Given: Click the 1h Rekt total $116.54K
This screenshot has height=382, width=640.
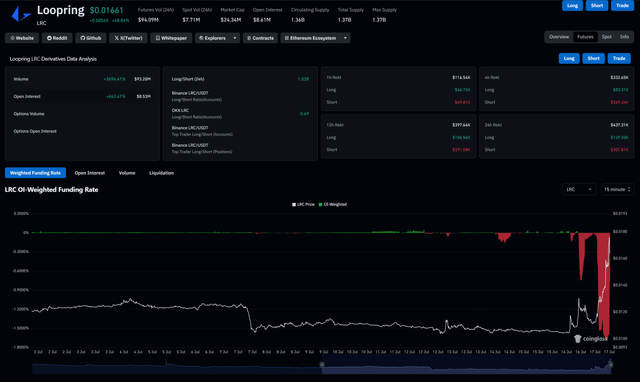Looking at the screenshot, I should pyautogui.click(x=461, y=78).
